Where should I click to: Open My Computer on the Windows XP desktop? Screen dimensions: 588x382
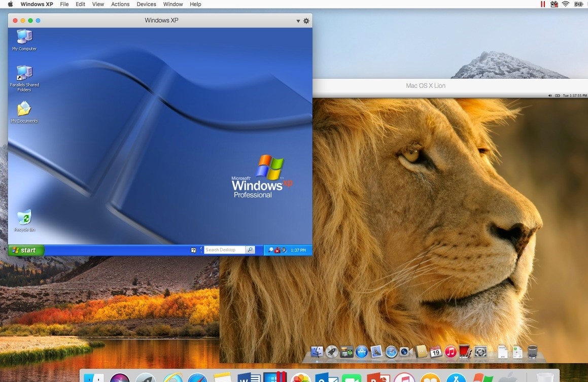(x=24, y=40)
